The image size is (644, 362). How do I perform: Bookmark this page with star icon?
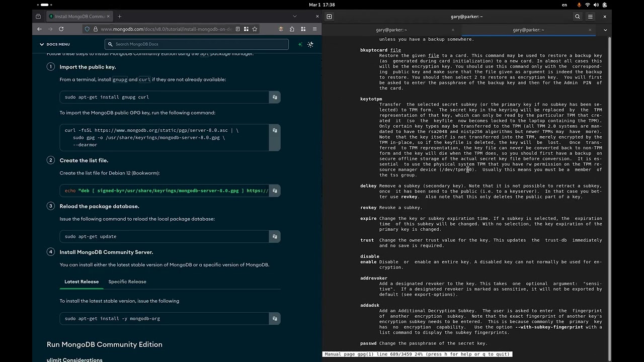point(255,29)
